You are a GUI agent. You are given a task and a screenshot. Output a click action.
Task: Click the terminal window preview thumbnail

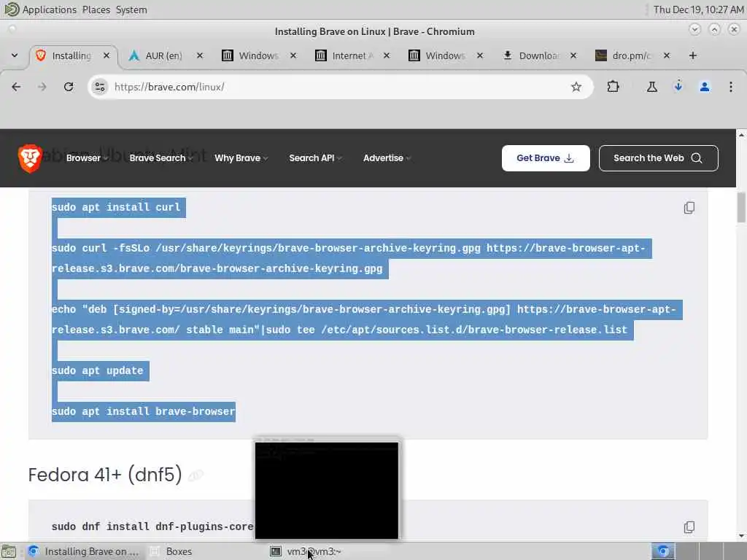pos(326,490)
